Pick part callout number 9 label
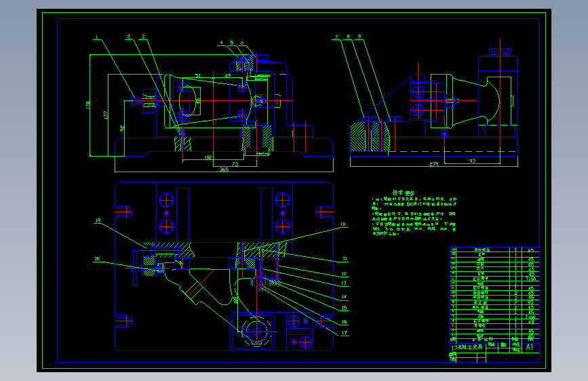The height and width of the screenshot is (381, 588). (x=359, y=37)
